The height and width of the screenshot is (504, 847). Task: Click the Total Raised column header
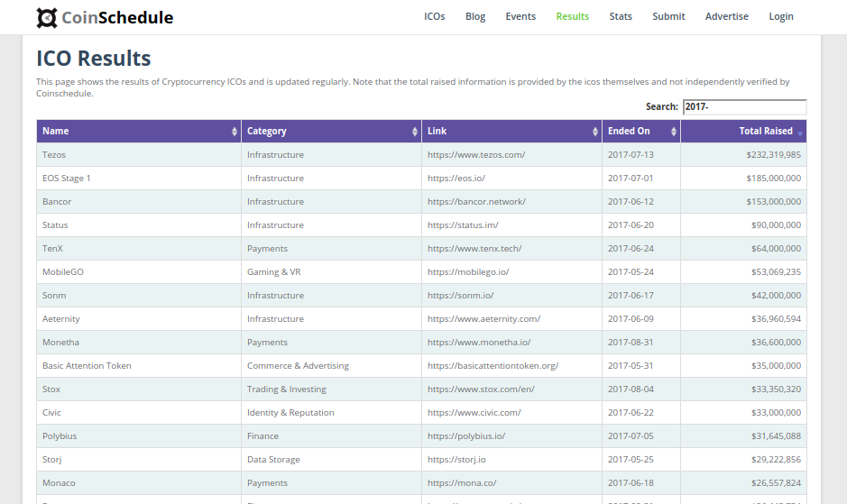(743, 132)
